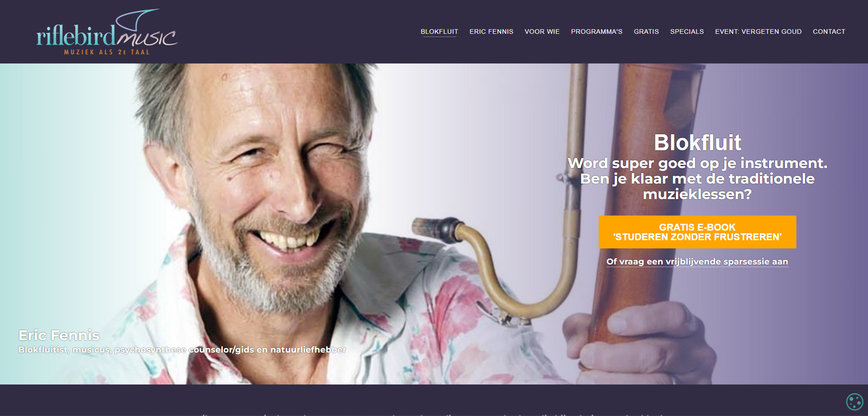This screenshot has height=416, width=868.
Task: Click the 'Blokfluitist, musicus' caption line
Action: (182, 350)
